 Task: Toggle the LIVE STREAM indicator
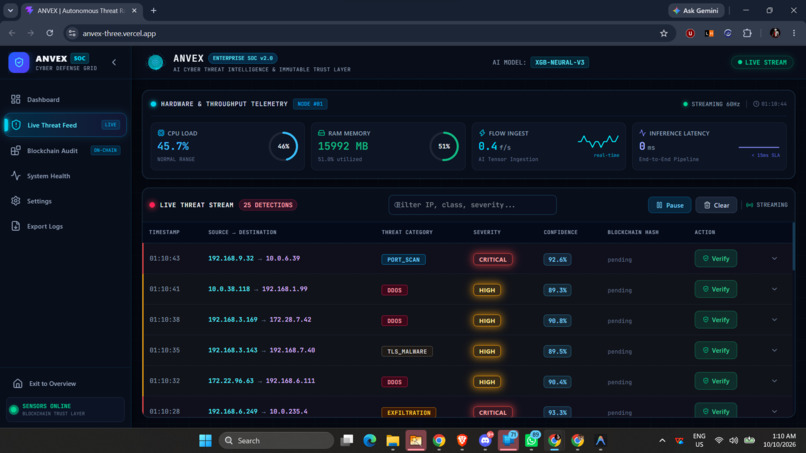(762, 62)
